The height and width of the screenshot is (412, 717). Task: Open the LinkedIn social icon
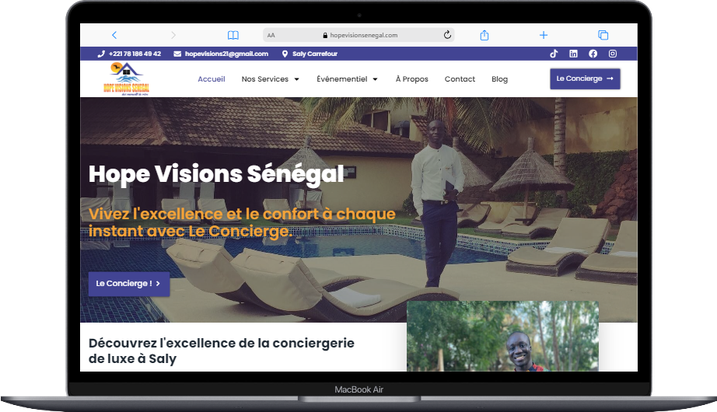[x=573, y=54]
